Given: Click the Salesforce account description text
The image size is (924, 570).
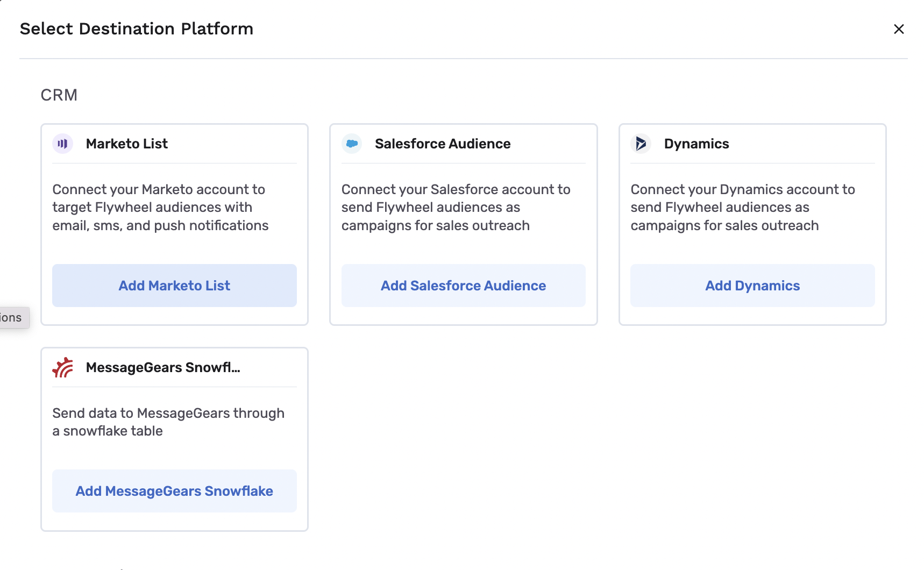Looking at the screenshot, I should pos(456,208).
